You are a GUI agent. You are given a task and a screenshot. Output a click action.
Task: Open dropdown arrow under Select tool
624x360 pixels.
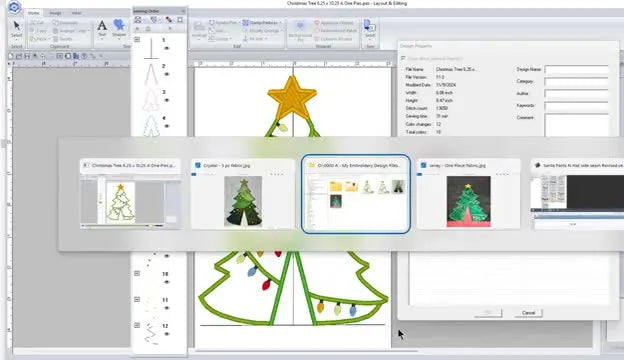16,40
